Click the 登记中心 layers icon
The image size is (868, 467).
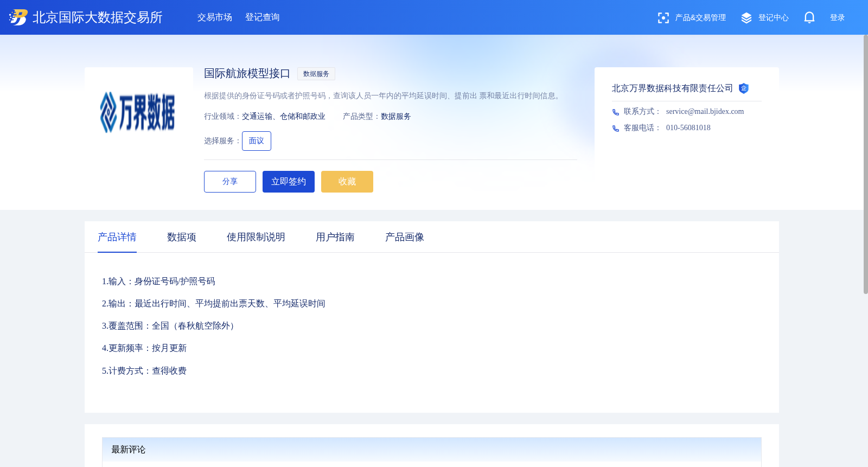click(746, 18)
